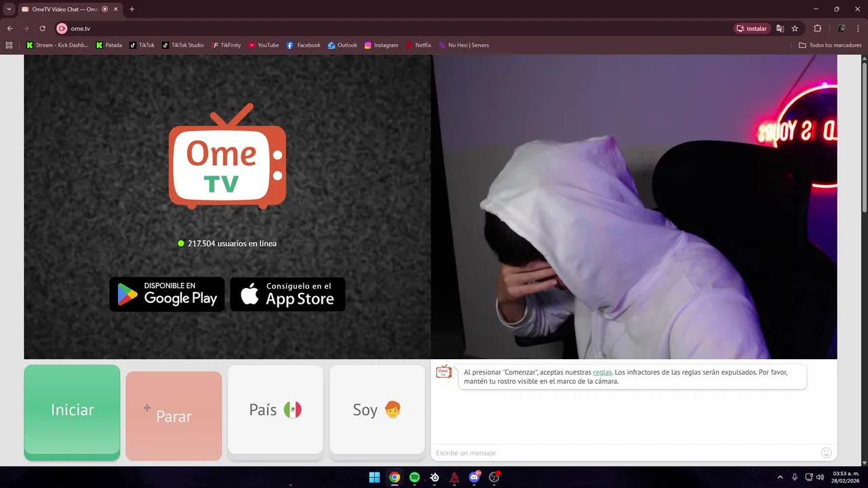The width and height of the screenshot is (868, 488).
Task: Open SteelSeries app from the taskbar
Action: (435, 477)
